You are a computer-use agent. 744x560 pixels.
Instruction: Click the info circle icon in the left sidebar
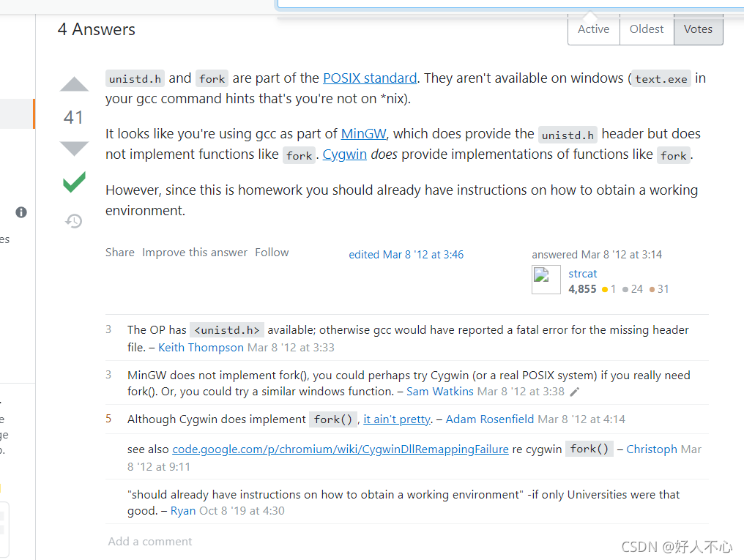pyautogui.click(x=21, y=212)
